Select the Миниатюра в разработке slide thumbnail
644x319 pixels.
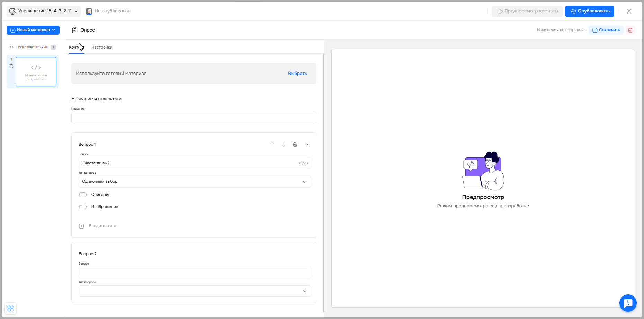36,71
